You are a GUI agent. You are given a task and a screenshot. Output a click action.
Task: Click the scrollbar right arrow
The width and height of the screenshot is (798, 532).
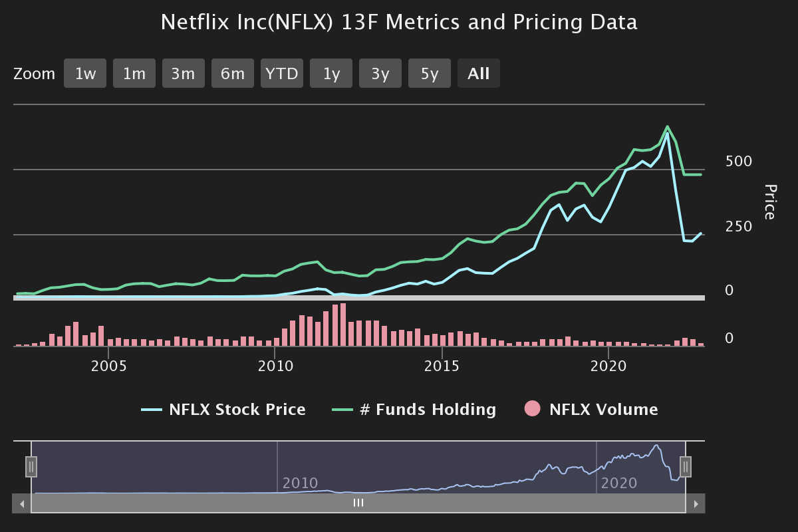tap(696, 503)
